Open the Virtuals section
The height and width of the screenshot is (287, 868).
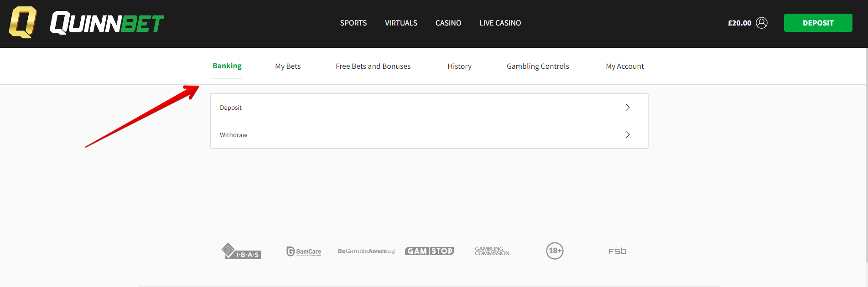click(401, 23)
